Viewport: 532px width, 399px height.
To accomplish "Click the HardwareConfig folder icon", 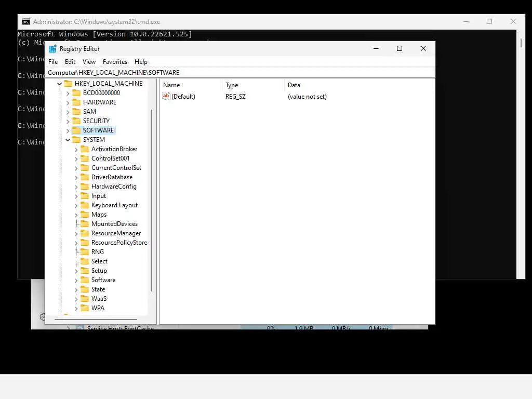I will (x=85, y=187).
